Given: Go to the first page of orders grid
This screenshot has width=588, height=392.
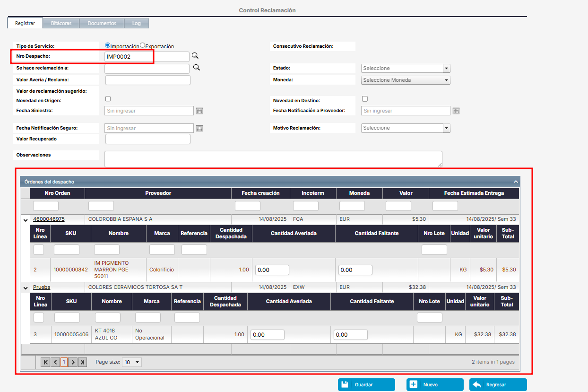Looking at the screenshot, I should tap(45, 362).
